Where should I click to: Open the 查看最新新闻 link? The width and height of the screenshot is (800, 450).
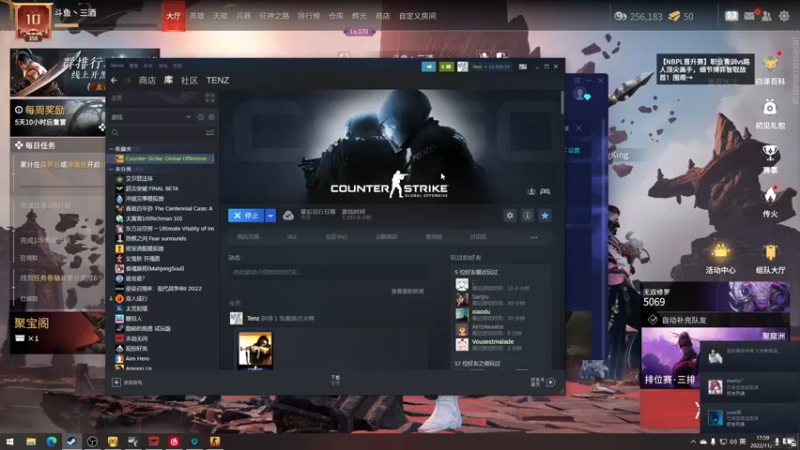pos(407,291)
